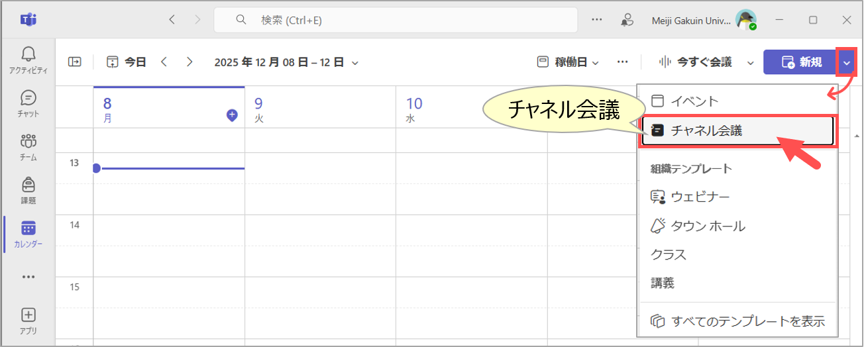Open Assignments (課題) in the sidebar
Viewport: 868px width, 347px height.
[28, 189]
